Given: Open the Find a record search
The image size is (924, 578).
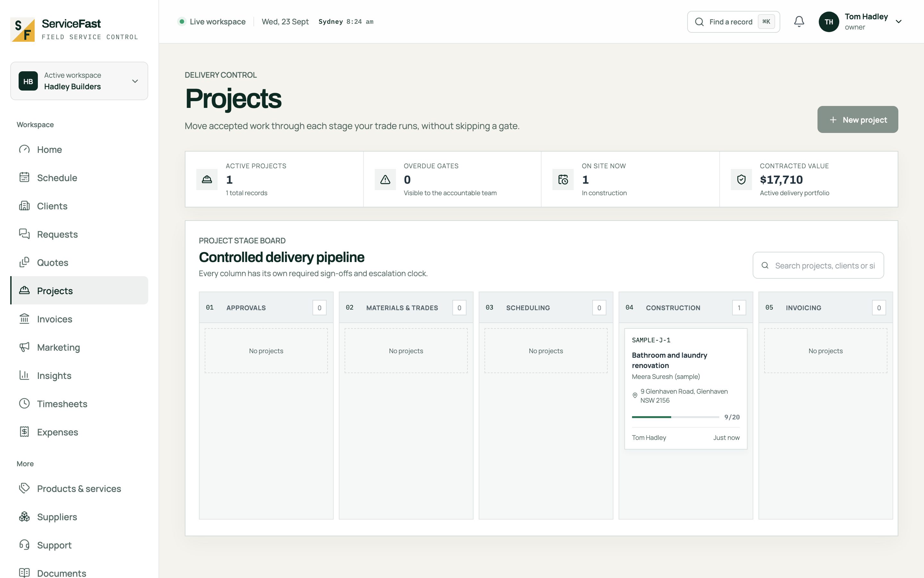Looking at the screenshot, I should tap(733, 22).
